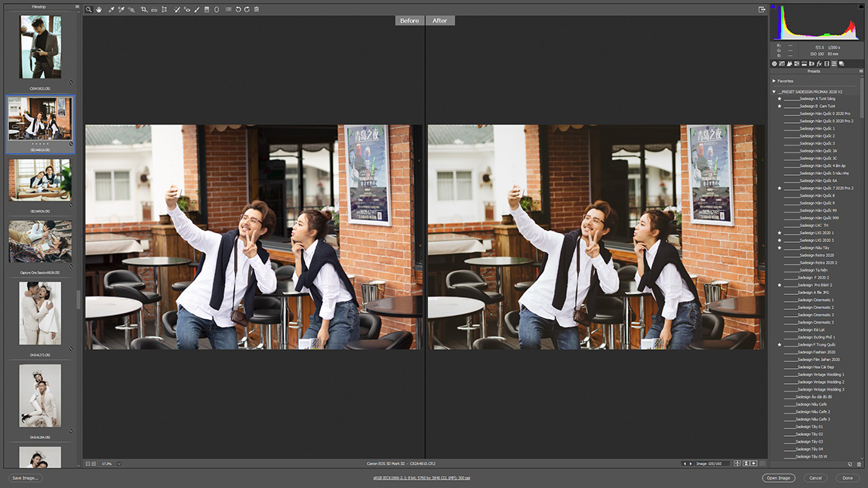
Task: Choose the Color Sampler tool
Action: point(122,9)
